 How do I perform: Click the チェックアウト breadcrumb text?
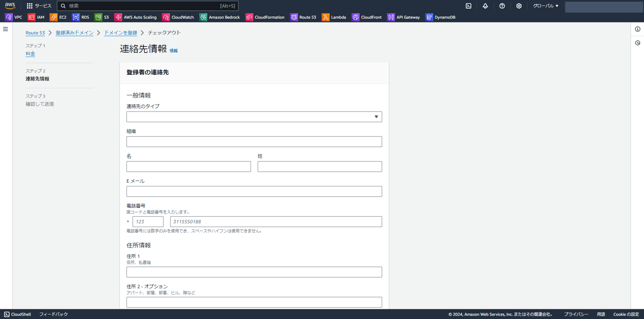coord(164,33)
